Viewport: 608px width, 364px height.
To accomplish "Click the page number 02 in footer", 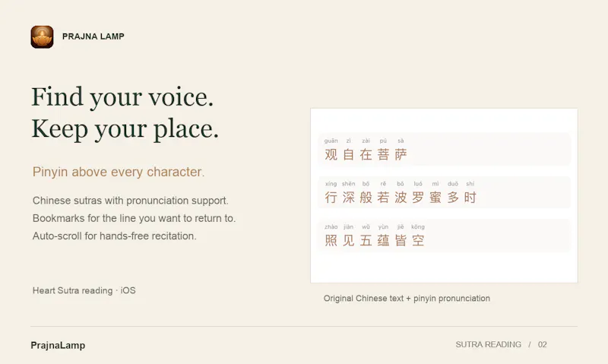I will pos(542,344).
